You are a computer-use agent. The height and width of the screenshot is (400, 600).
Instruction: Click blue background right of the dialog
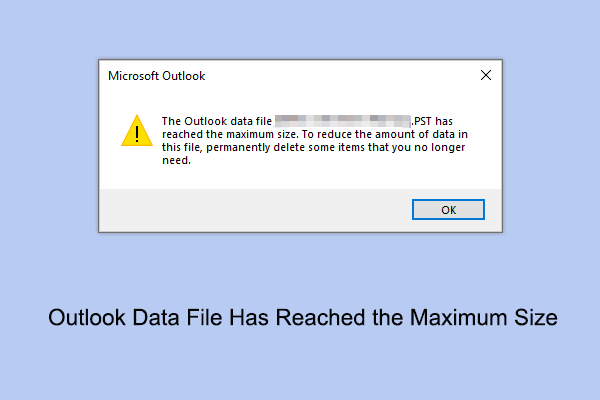pos(552,150)
